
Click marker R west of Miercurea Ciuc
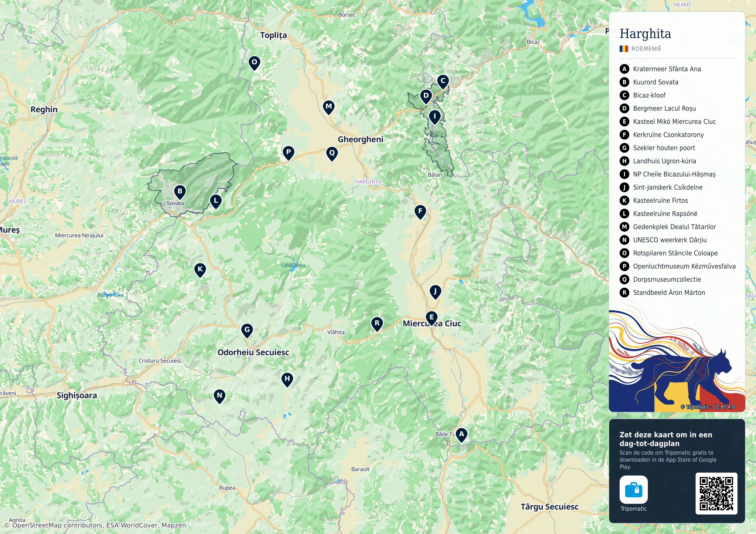(x=377, y=324)
